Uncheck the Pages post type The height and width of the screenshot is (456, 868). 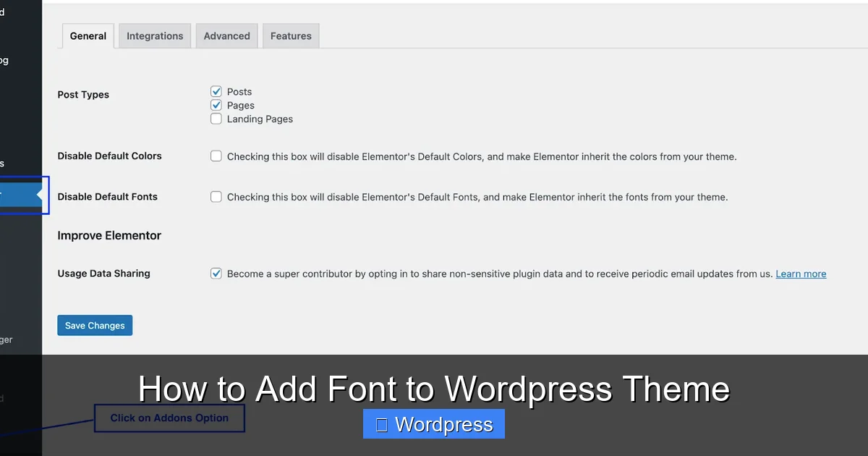point(216,105)
